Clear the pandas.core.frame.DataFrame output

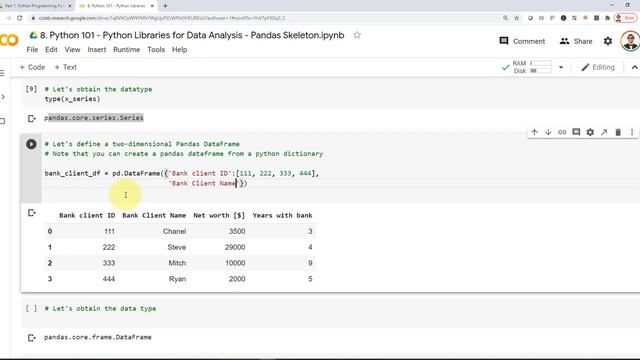31,338
